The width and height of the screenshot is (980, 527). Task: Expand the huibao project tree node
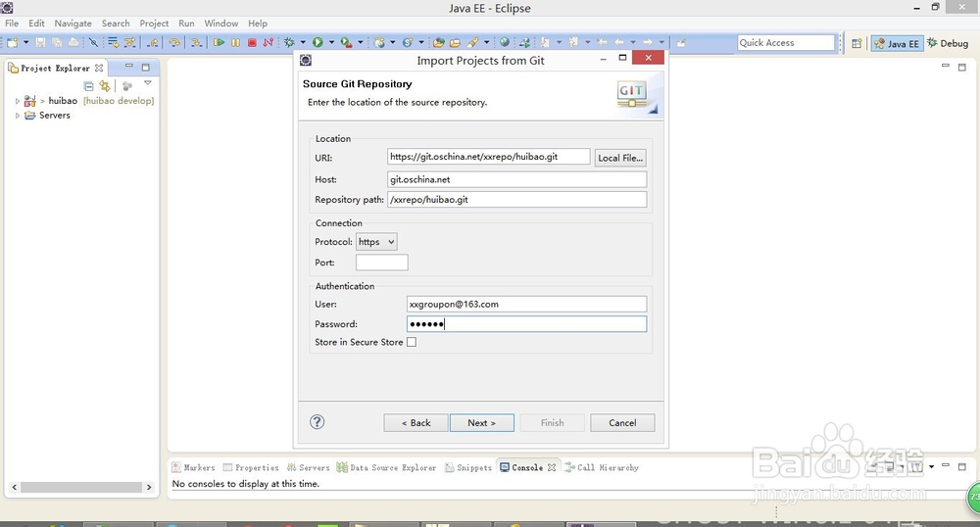point(18,101)
